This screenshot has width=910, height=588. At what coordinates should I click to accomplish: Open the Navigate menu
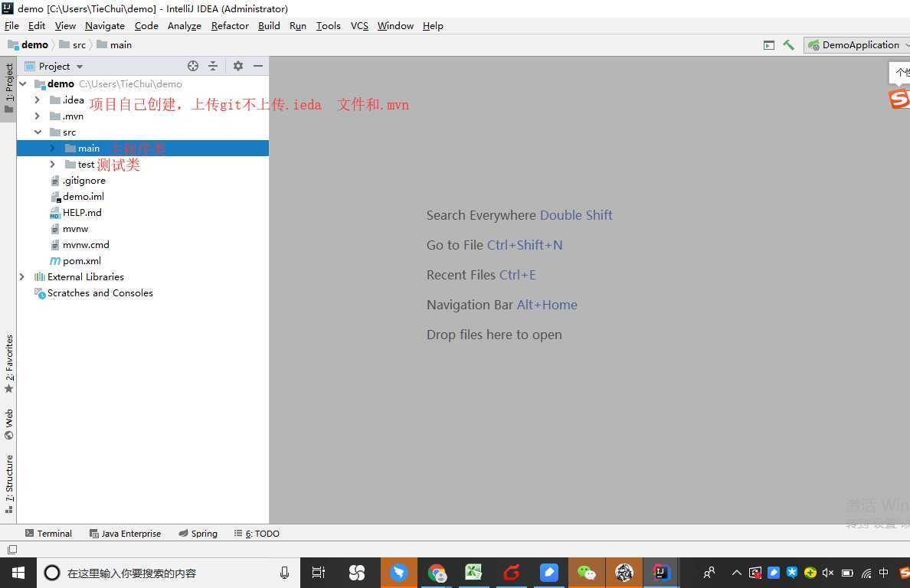point(104,25)
